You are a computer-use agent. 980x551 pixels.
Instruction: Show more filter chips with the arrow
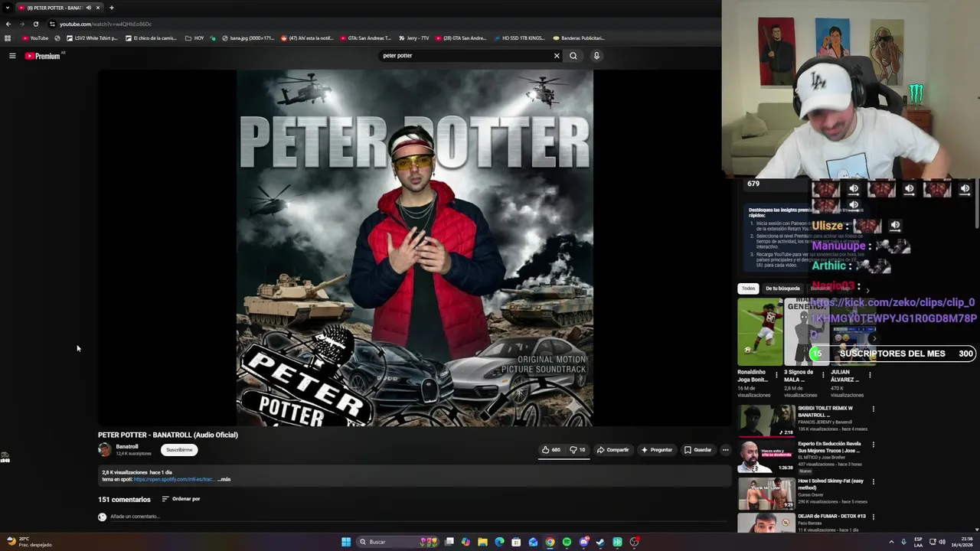pyautogui.click(x=867, y=289)
